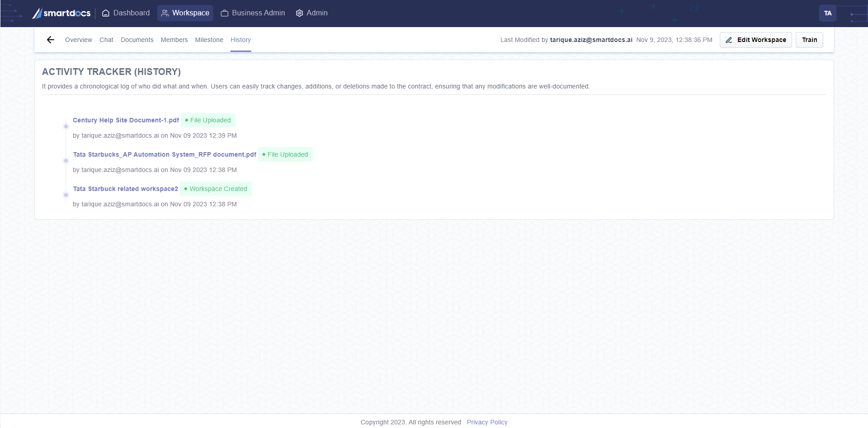
Task: Open the Privacy Policy link
Action: click(x=487, y=422)
